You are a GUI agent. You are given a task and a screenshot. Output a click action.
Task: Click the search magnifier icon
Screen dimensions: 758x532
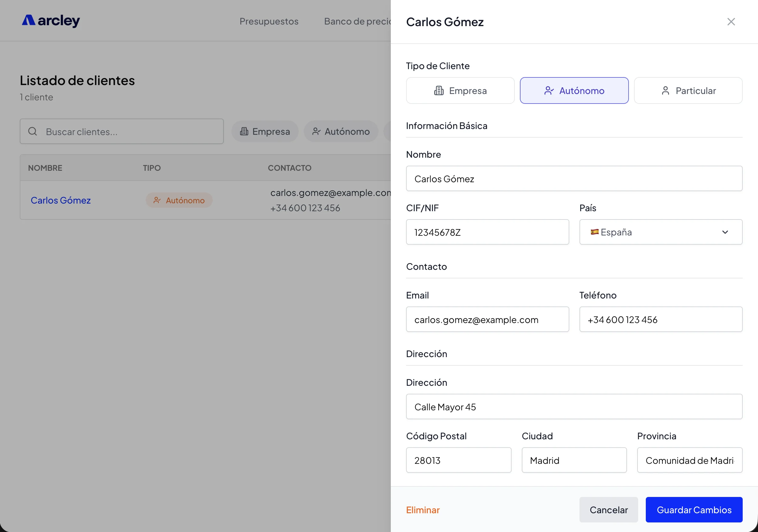coord(33,131)
